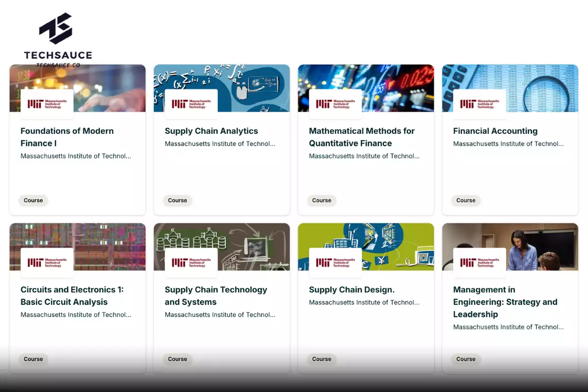The image size is (588, 392).
Task: Click Course tag on Supply Chain Analytics card
Action: [x=177, y=200]
